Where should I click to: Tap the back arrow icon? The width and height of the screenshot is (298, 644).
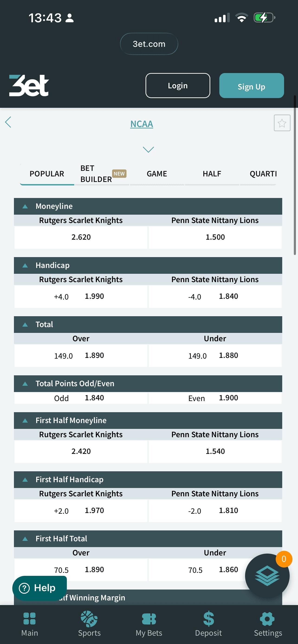[8, 122]
